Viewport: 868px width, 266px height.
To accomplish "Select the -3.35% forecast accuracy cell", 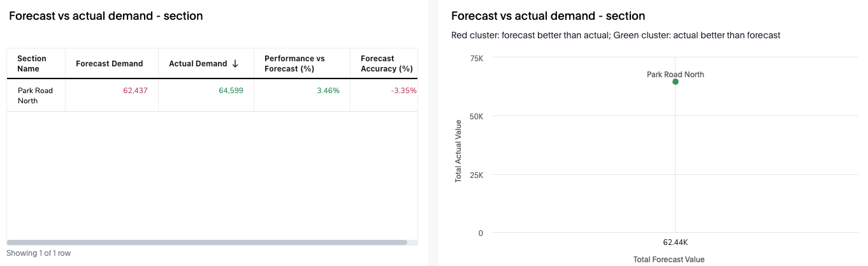I will click(x=403, y=91).
